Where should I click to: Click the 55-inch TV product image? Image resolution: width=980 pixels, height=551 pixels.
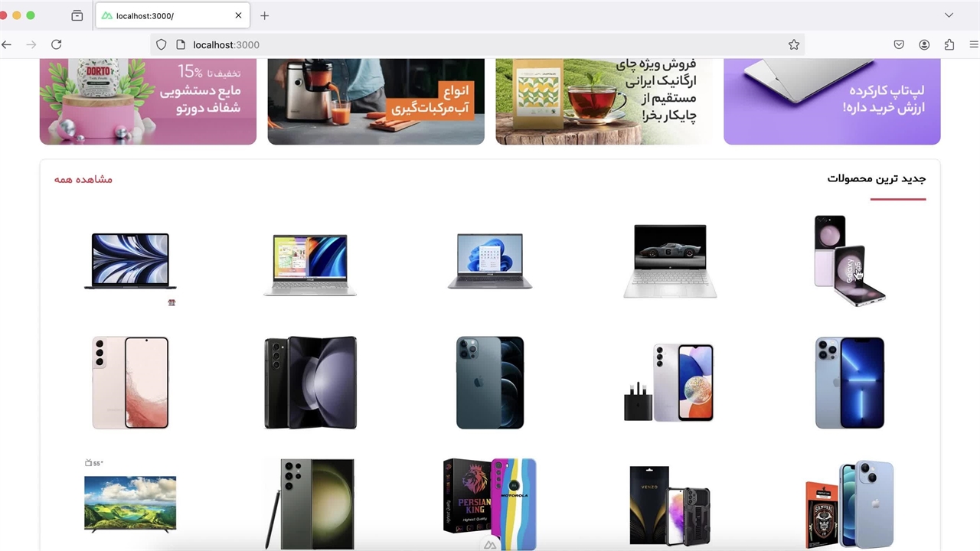130,502
